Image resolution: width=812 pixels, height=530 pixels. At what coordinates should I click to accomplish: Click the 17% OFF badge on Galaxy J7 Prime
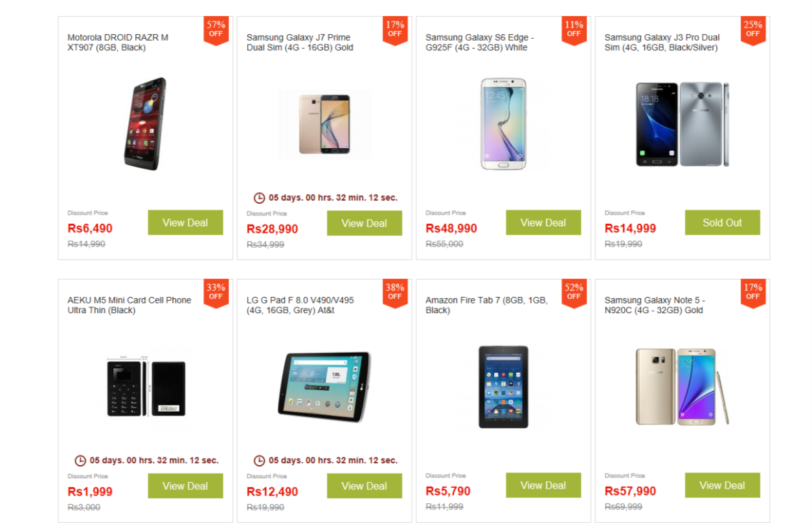(x=394, y=30)
